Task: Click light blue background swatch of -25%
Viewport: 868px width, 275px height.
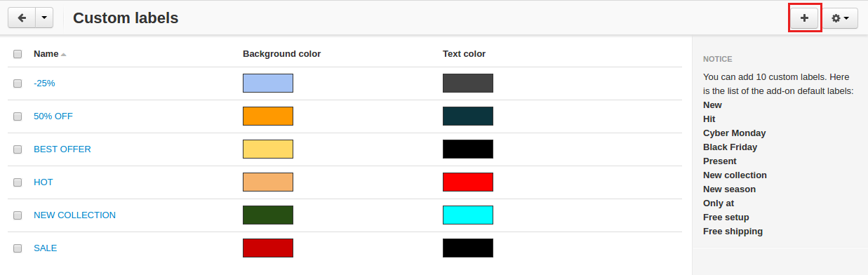Action: (268, 83)
